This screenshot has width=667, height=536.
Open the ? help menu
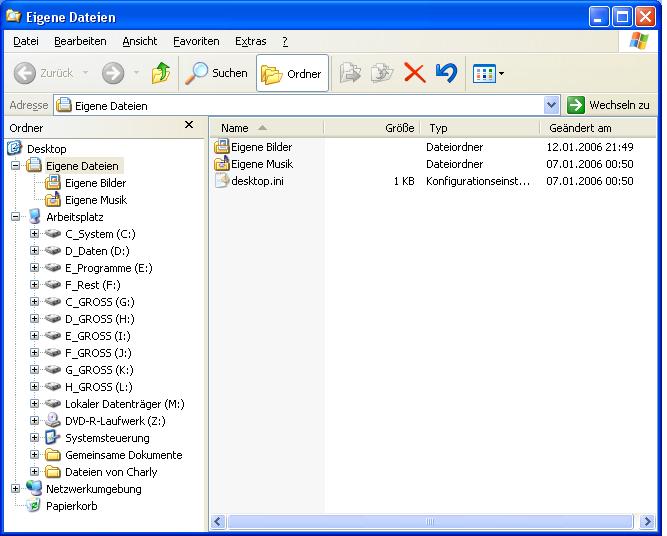pos(285,41)
